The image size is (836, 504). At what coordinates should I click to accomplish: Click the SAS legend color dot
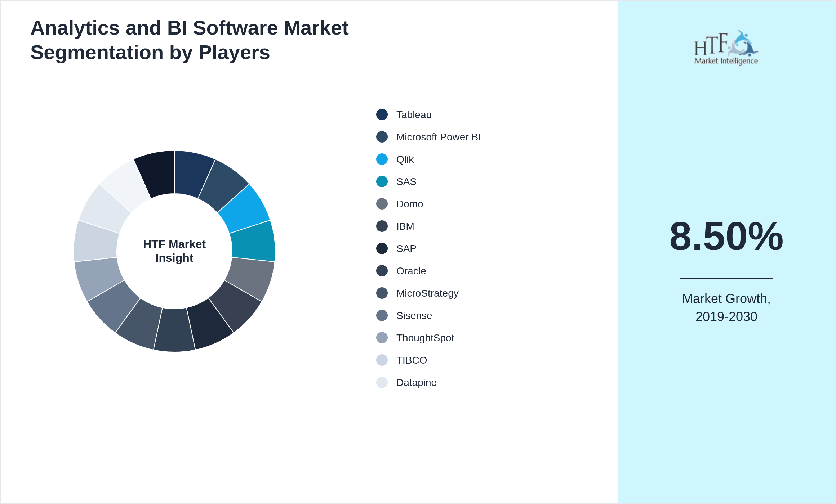pos(382,181)
